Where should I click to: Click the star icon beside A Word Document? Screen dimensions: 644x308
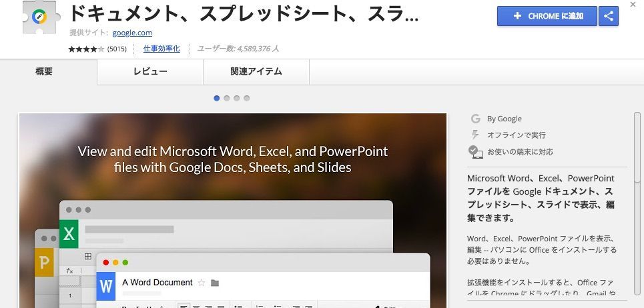[x=202, y=283]
